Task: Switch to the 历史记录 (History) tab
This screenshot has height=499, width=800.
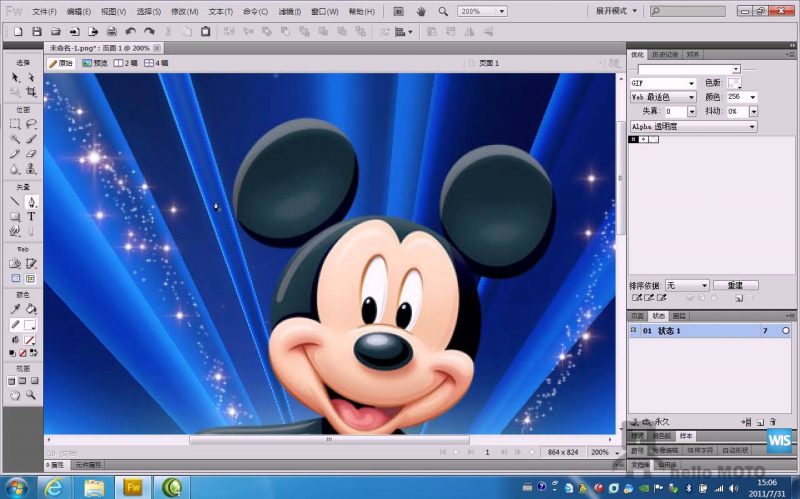Action: point(664,54)
